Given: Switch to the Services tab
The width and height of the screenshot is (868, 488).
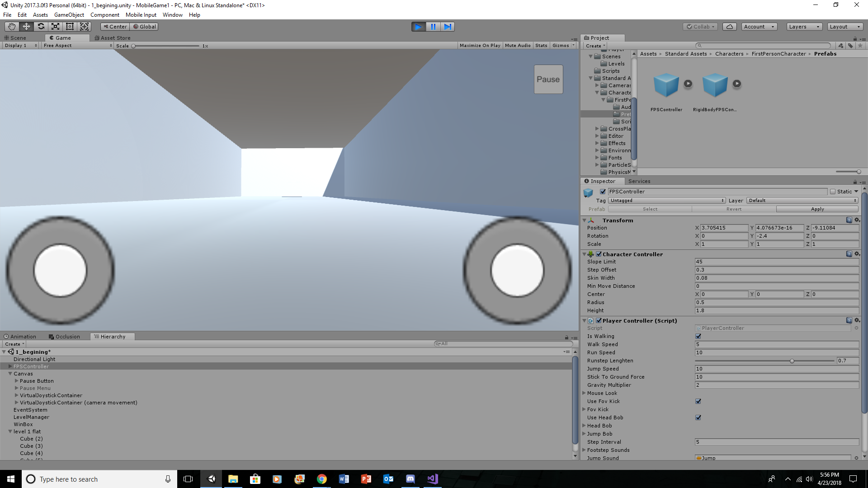Looking at the screenshot, I should point(639,181).
